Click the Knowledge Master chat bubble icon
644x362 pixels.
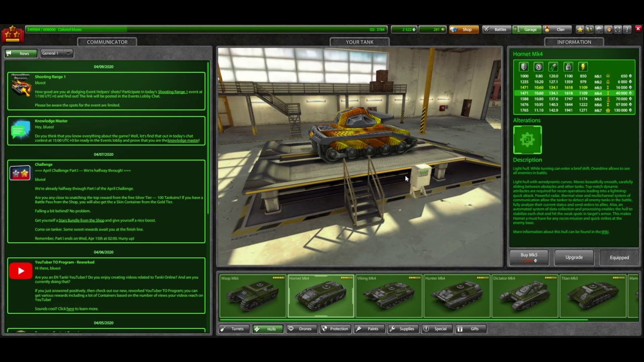[x=21, y=129]
